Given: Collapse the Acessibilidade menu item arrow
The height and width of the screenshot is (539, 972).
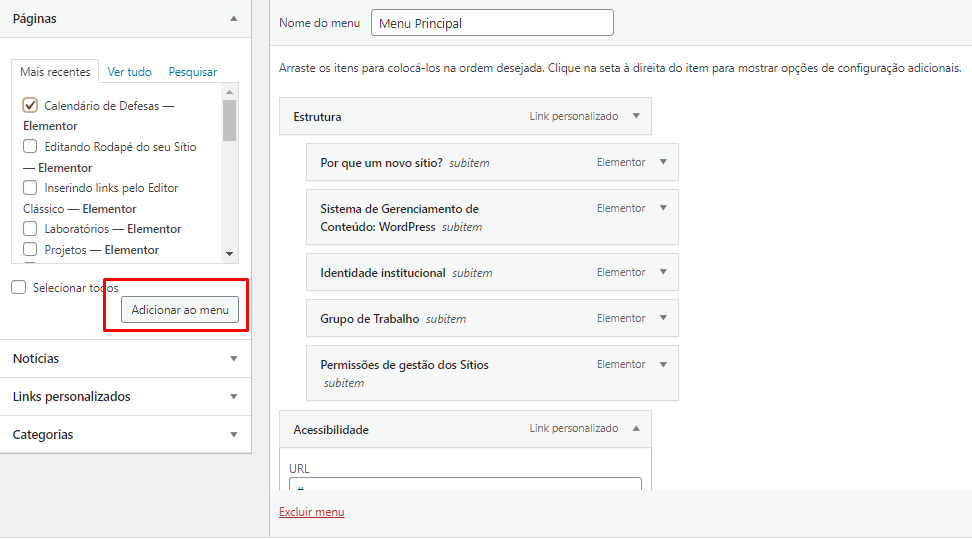Looking at the screenshot, I should point(636,429).
